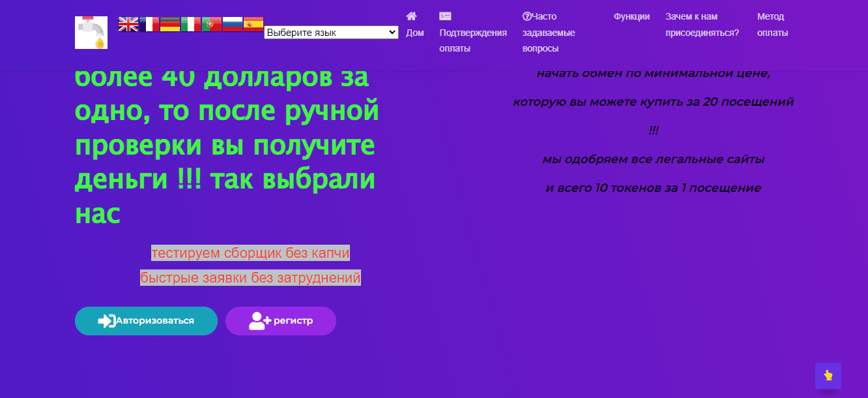The height and width of the screenshot is (398, 868).
Task: Click the faucet site logo
Action: pos(91,32)
